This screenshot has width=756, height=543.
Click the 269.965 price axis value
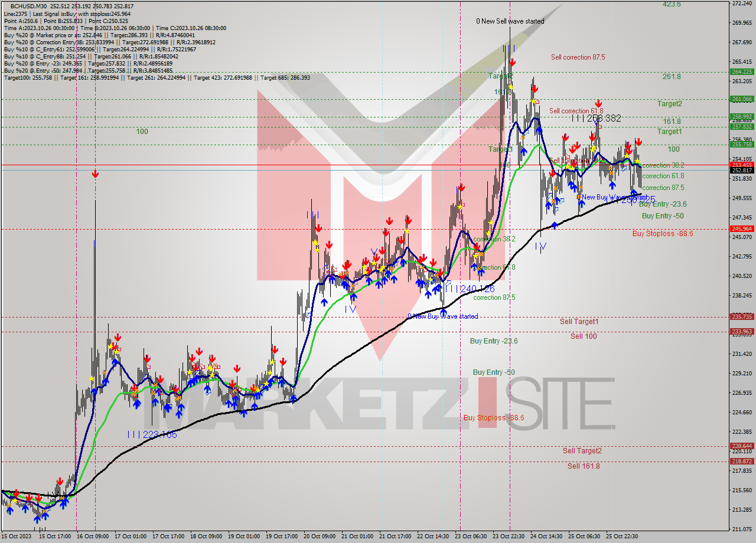tap(742, 23)
